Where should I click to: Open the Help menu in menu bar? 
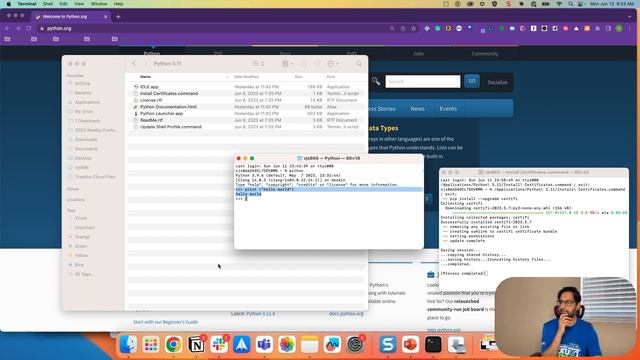point(118,4)
